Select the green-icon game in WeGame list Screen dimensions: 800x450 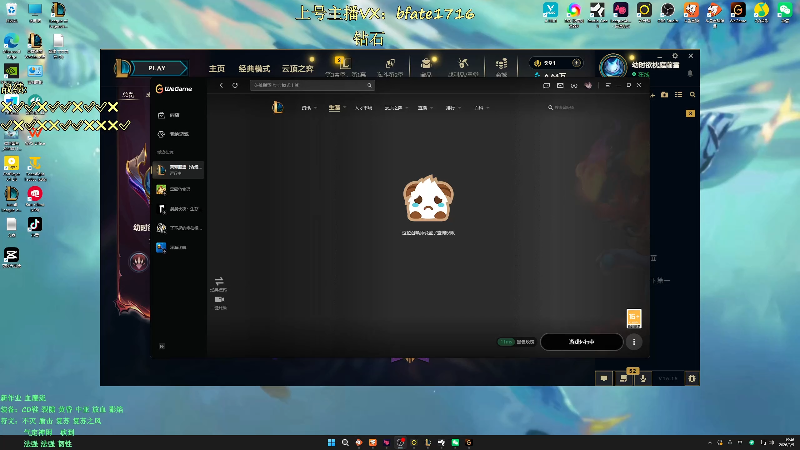pyautogui.click(x=179, y=189)
